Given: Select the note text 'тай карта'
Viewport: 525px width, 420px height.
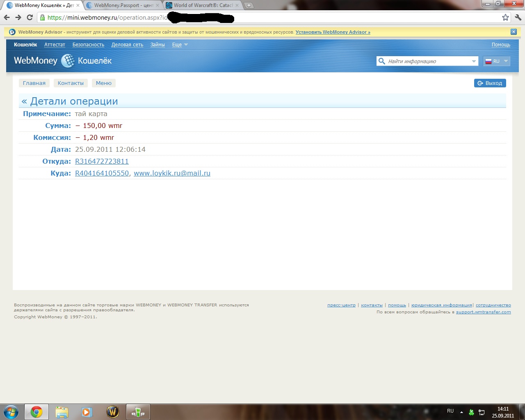Looking at the screenshot, I should (91, 114).
